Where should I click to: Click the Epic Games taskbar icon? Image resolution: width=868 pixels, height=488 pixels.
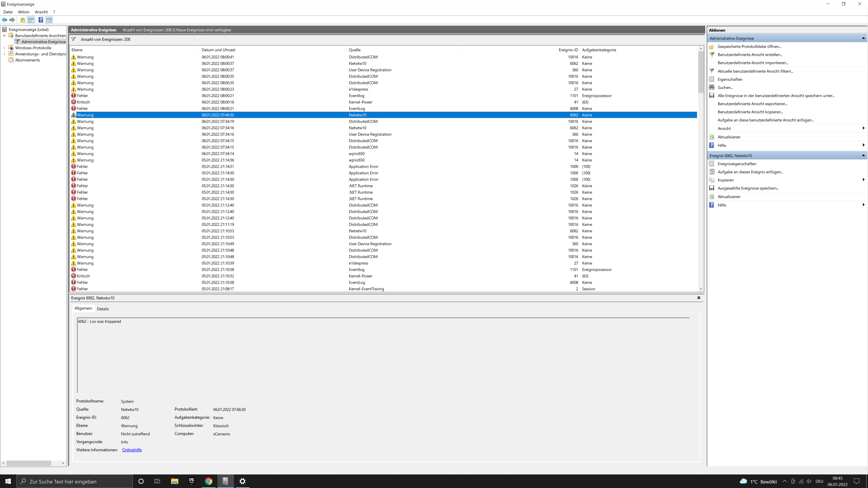[x=191, y=481]
